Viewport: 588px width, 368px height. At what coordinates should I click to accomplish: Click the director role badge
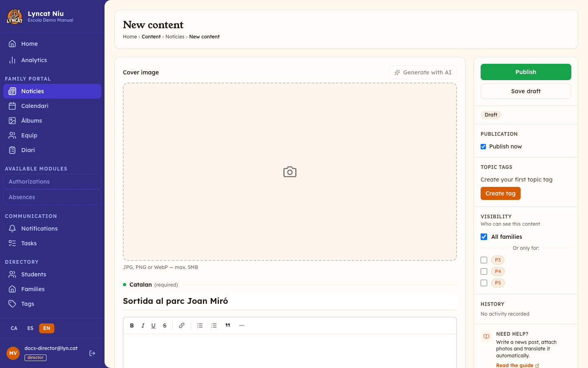36,358
